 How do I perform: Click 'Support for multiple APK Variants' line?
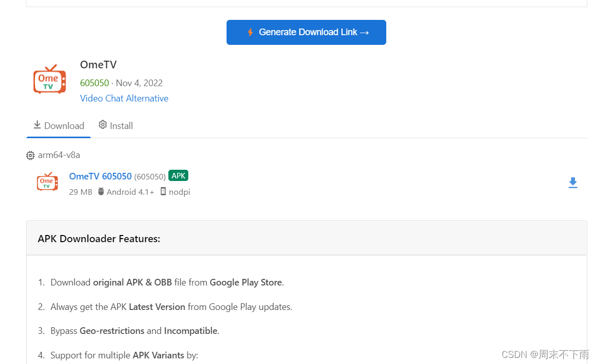pyautogui.click(x=124, y=355)
